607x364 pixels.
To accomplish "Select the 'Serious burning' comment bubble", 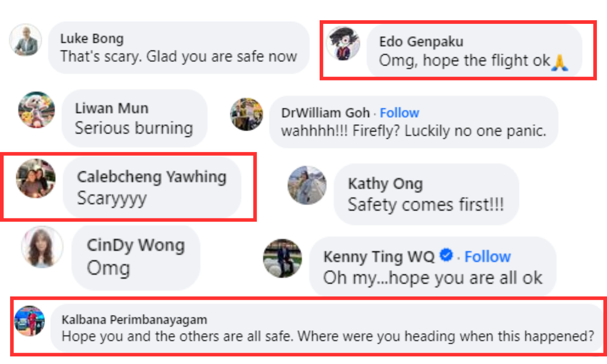I will click(x=134, y=118).
